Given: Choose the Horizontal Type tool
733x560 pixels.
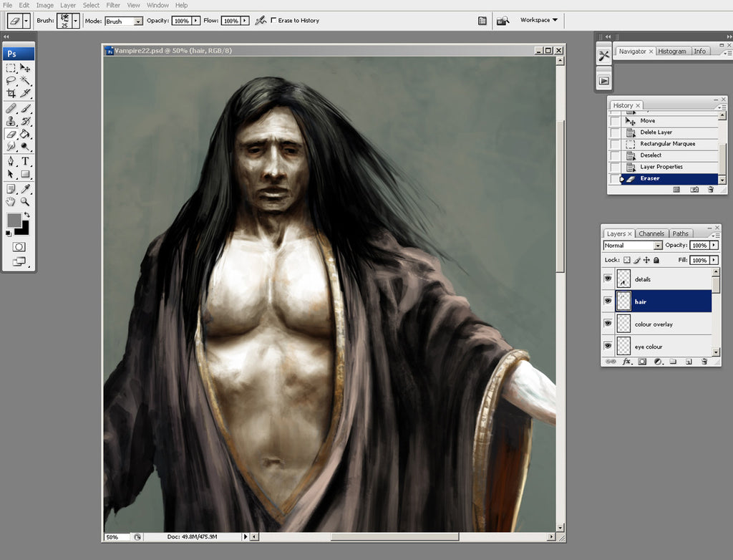Looking at the screenshot, I should click(x=25, y=161).
